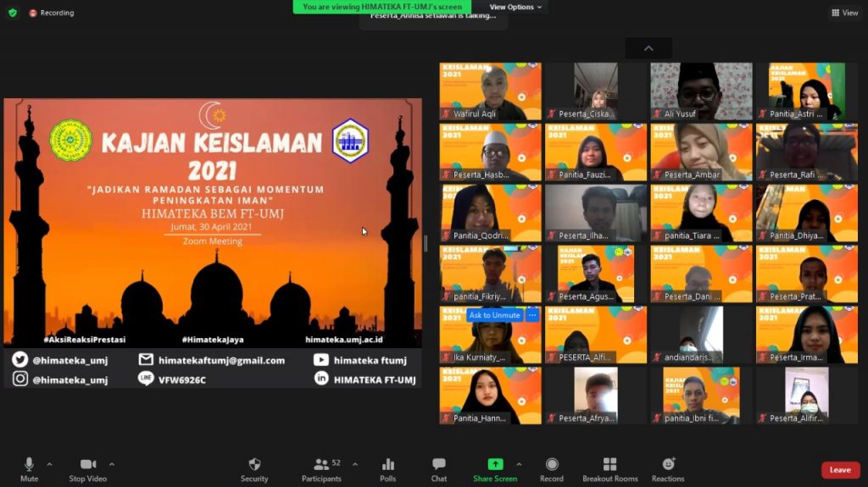Click himatekaftumj@gmail.com text on slide
Screen dimensions: 868x487
pos(221,360)
